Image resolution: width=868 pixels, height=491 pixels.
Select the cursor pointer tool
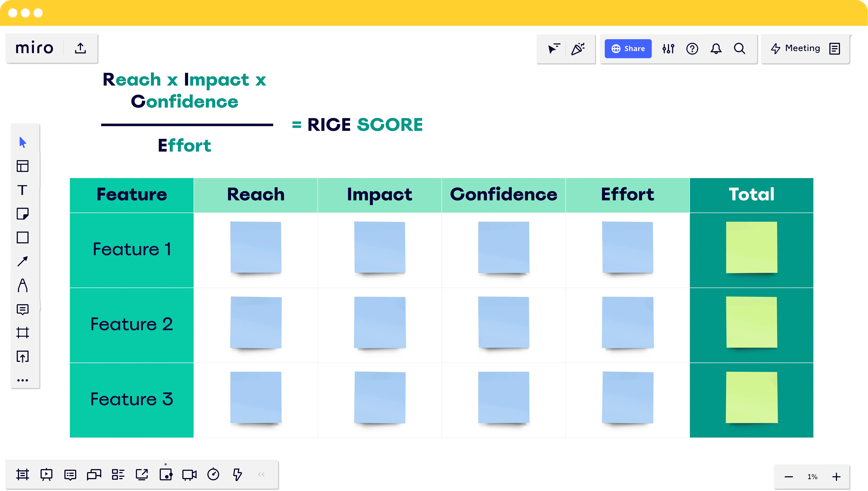[x=23, y=142]
